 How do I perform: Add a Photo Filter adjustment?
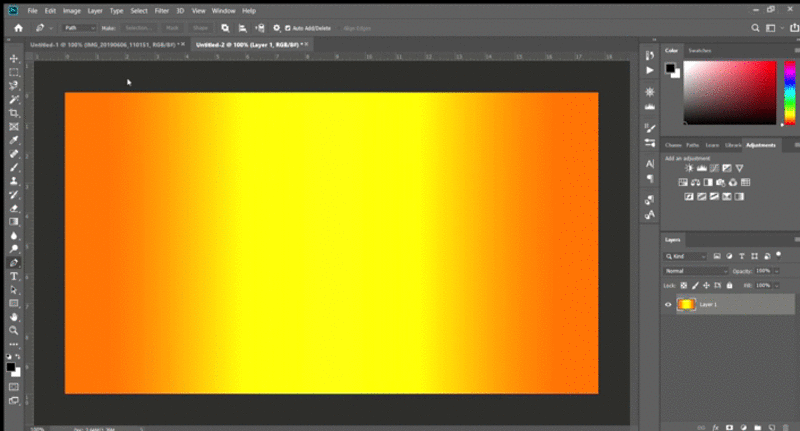(720, 182)
